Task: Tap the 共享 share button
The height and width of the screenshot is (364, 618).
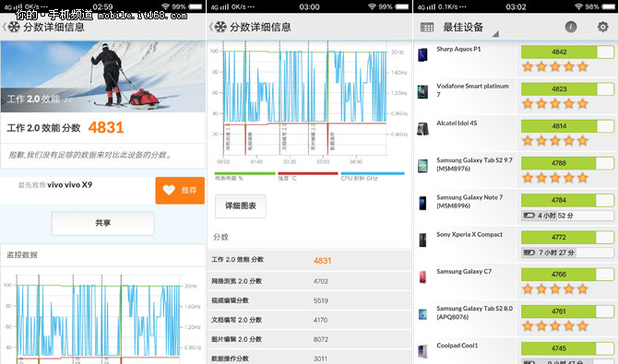Action: (x=103, y=223)
